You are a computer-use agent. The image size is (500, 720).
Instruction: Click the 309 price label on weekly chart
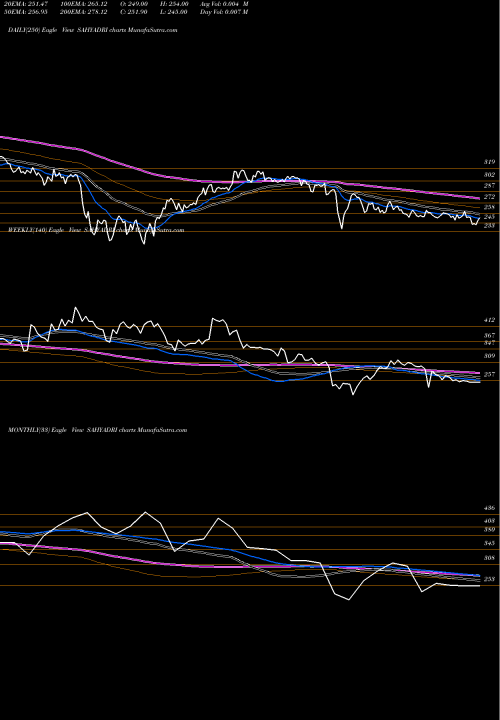489,356
